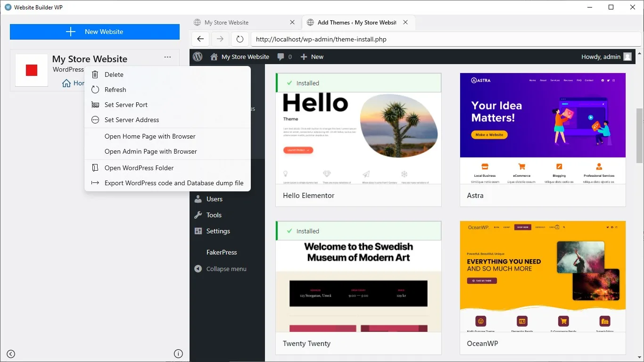Click the Tools wrench icon in sidebar

[x=198, y=215]
